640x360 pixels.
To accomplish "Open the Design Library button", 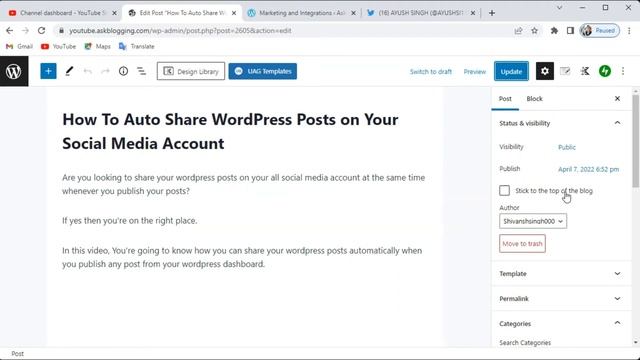I will tap(191, 71).
